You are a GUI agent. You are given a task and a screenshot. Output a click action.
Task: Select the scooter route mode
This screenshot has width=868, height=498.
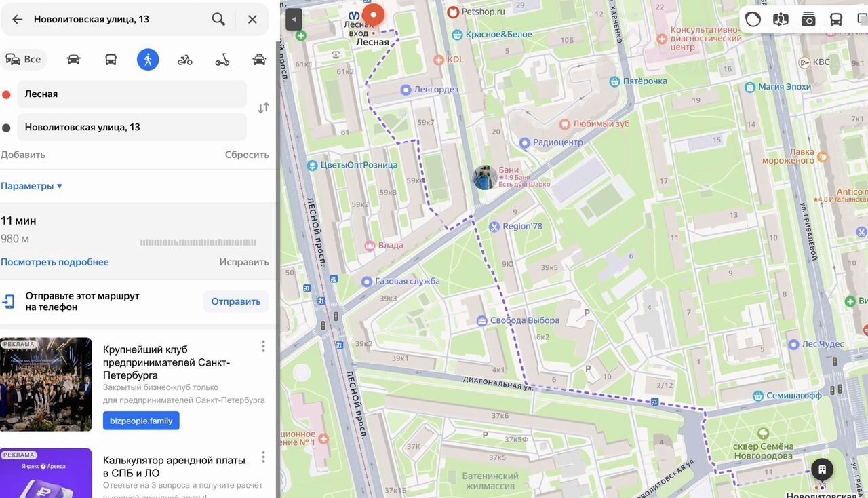click(222, 60)
